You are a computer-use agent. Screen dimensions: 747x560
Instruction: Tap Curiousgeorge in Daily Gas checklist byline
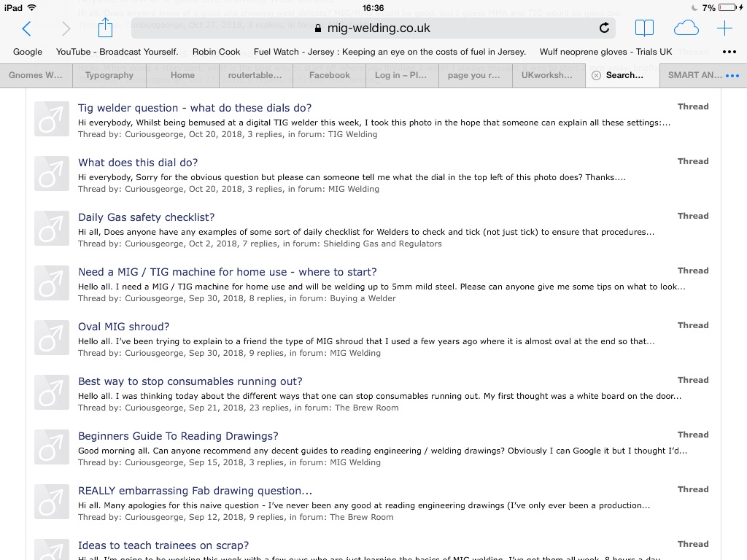[x=155, y=244]
